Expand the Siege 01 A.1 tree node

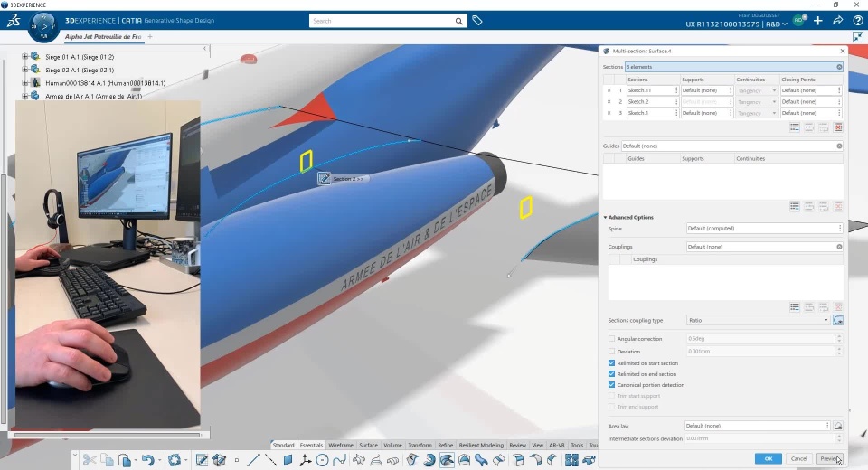tap(25, 56)
